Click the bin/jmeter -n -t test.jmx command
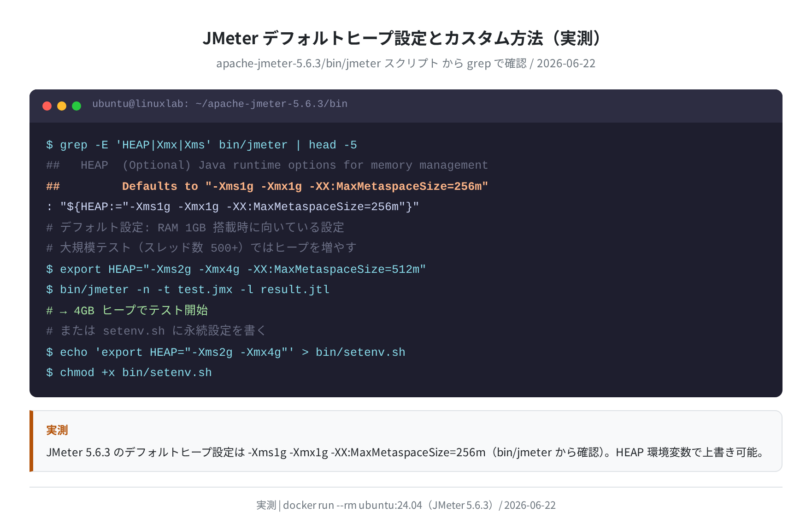The image size is (812, 530). coord(188,290)
